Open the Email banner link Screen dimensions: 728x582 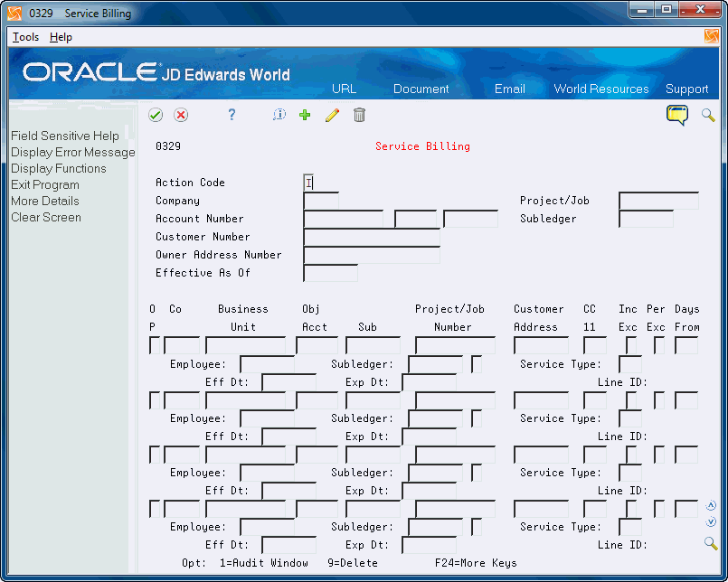coord(510,89)
